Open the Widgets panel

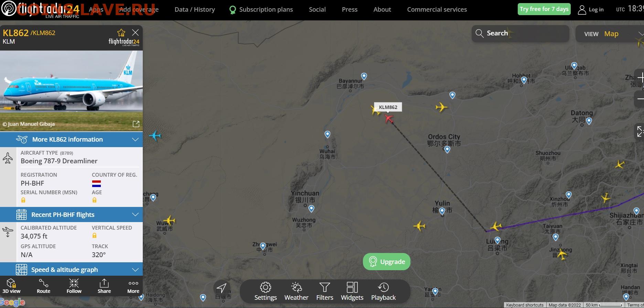352,291
